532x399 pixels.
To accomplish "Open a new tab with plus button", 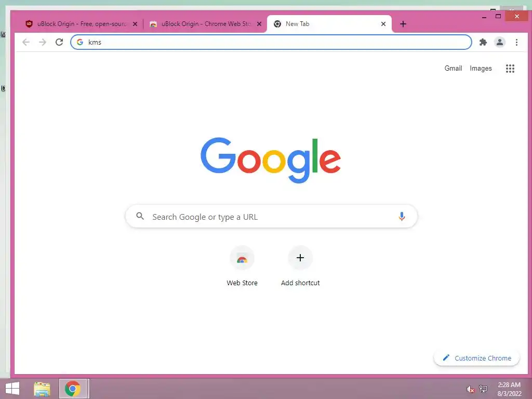I will coord(403,24).
